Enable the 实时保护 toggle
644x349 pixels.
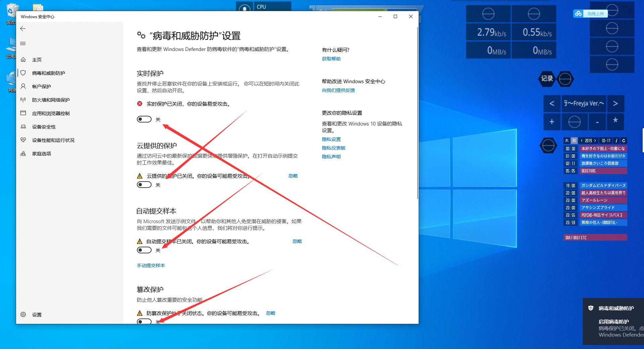(144, 119)
